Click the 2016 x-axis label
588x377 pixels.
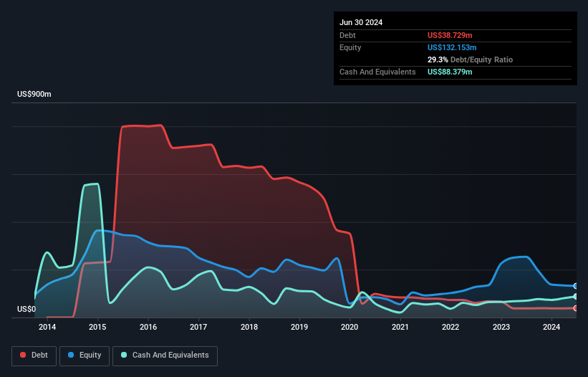coord(148,327)
